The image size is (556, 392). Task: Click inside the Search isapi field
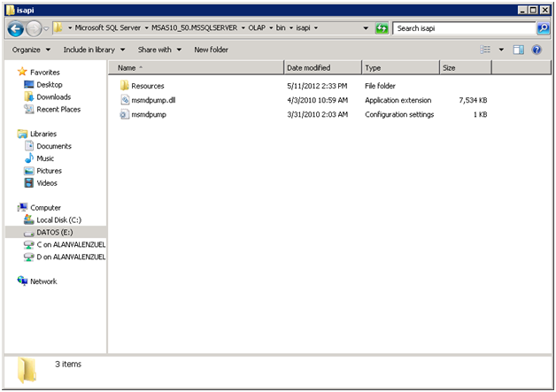tap(460, 28)
